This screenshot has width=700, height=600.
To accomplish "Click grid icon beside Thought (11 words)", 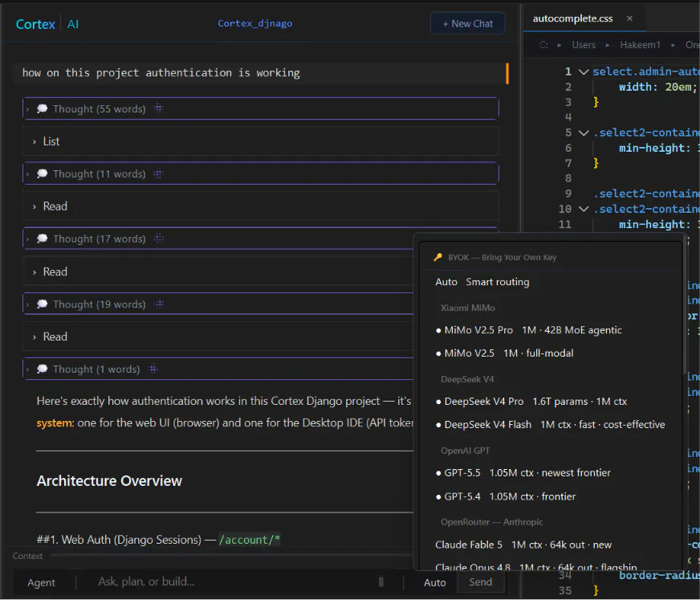I will tap(158, 173).
